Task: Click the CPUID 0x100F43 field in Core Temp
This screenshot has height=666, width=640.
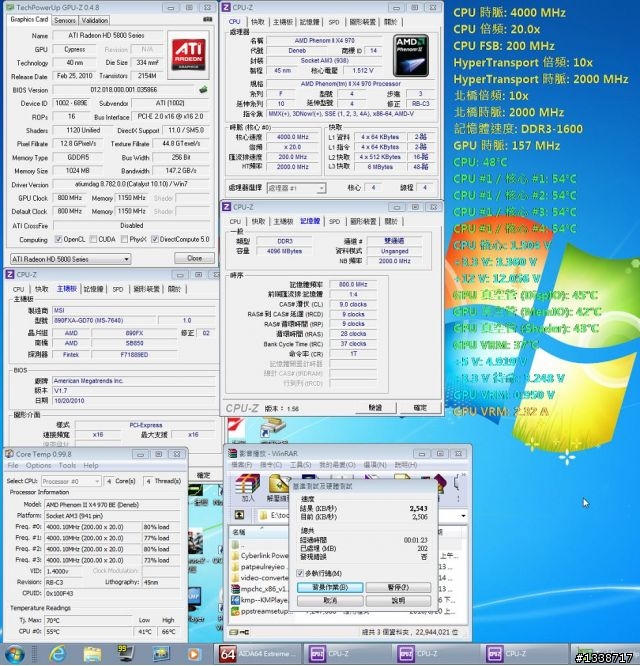Action: (x=112, y=593)
